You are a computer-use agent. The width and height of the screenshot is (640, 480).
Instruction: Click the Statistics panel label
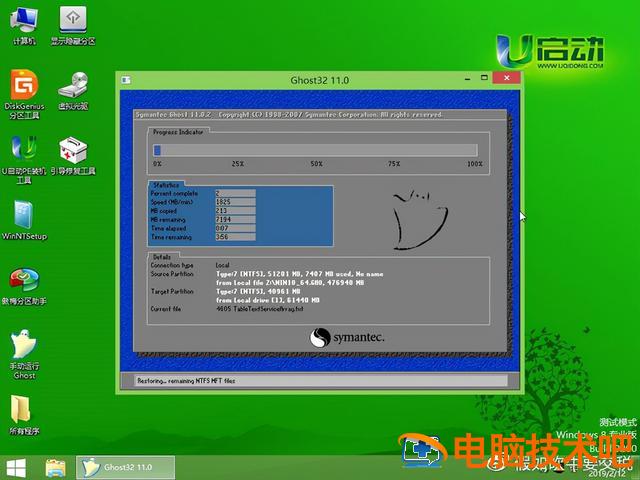[x=166, y=185]
